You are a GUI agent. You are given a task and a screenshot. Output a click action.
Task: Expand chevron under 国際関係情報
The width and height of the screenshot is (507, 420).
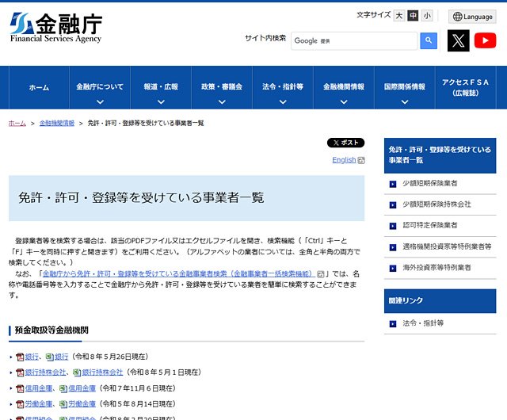pyautogui.click(x=405, y=102)
